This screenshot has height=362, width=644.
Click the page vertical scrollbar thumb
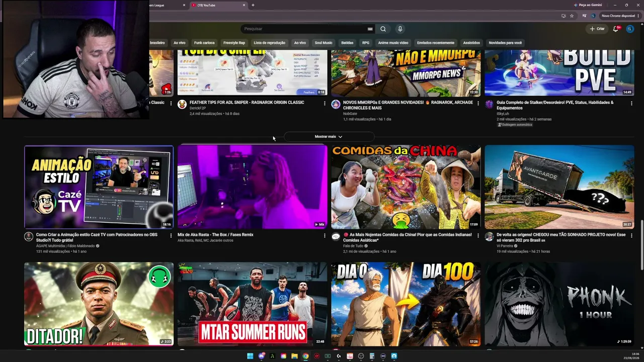[641, 245]
